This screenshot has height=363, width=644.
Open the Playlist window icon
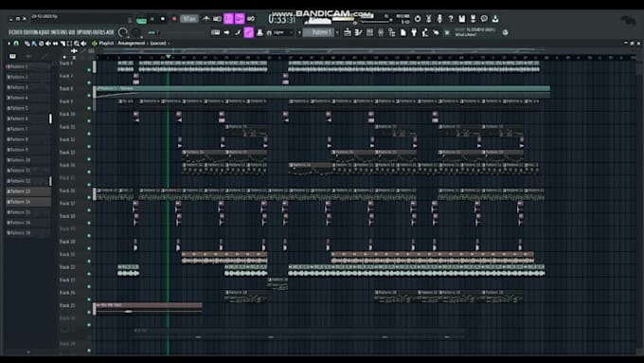coord(348,32)
